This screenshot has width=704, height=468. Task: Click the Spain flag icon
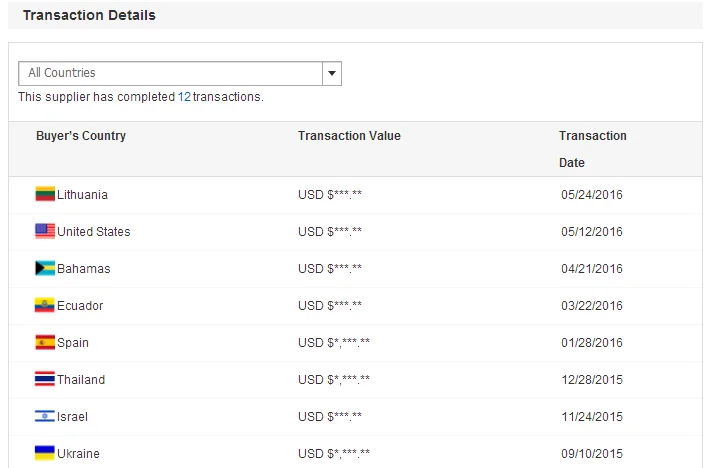[x=44, y=342]
